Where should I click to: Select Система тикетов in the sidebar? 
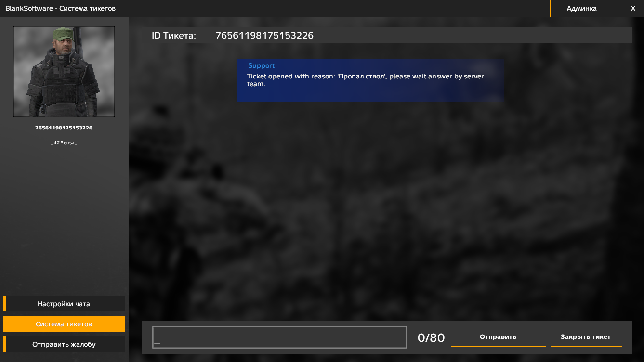[x=64, y=324]
